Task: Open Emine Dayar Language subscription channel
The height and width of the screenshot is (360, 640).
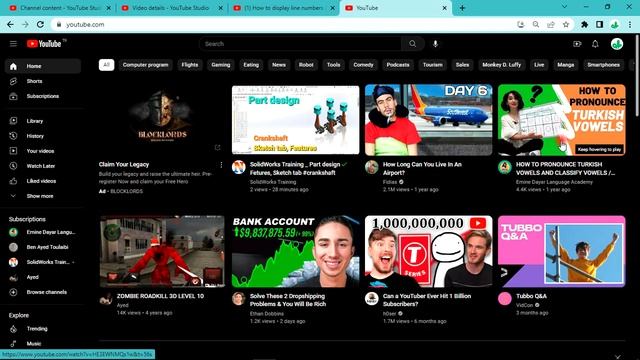Action: pyautogui.click(x=43, y=232)
